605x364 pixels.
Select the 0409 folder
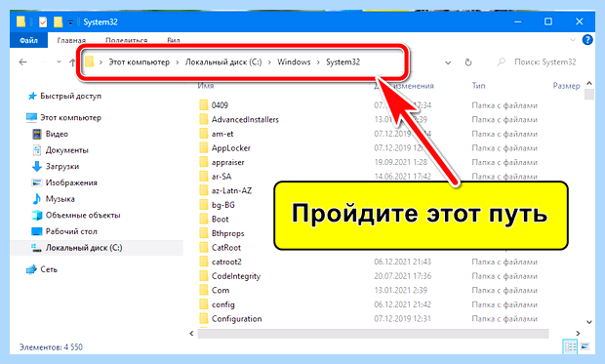tap(220, 105)
